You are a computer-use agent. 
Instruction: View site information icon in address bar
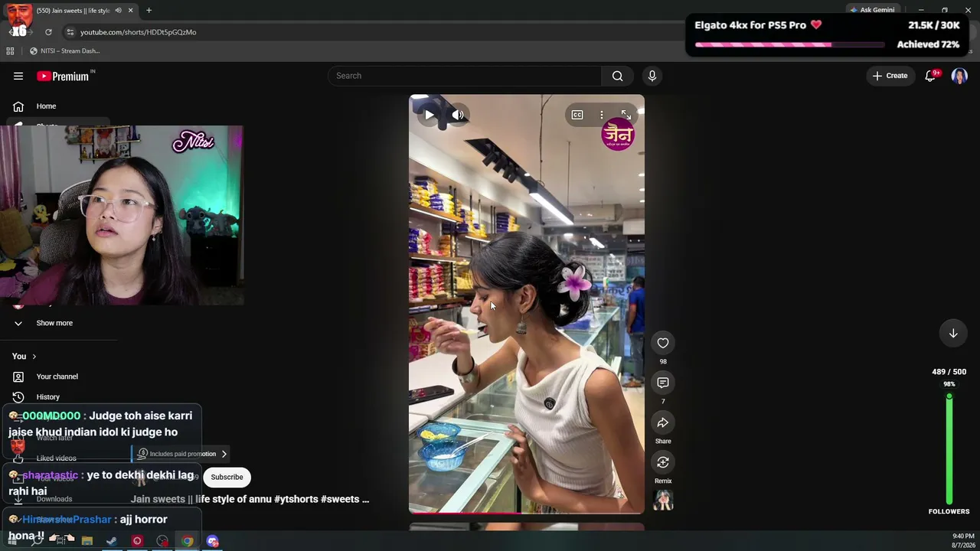coord(70,32)
